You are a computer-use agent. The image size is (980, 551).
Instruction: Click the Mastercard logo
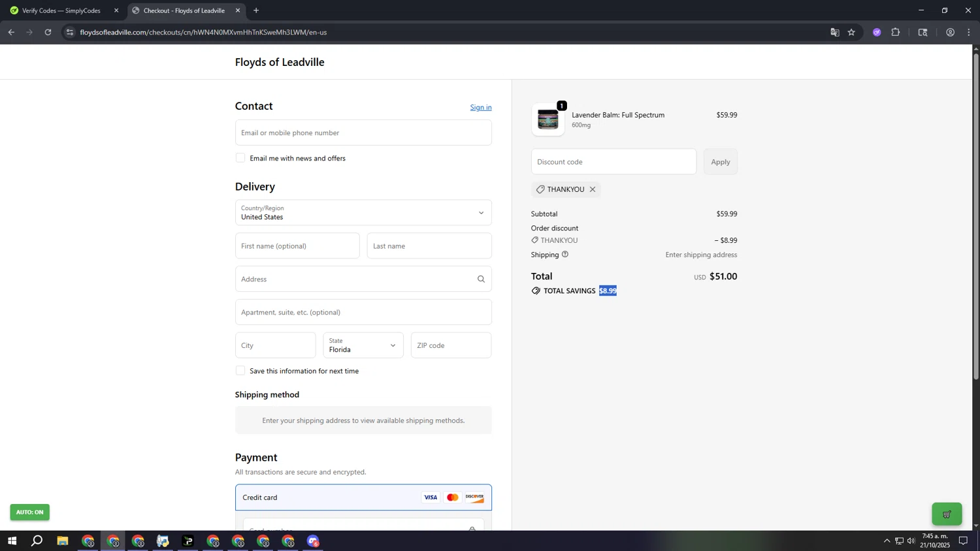click(452, 497)
